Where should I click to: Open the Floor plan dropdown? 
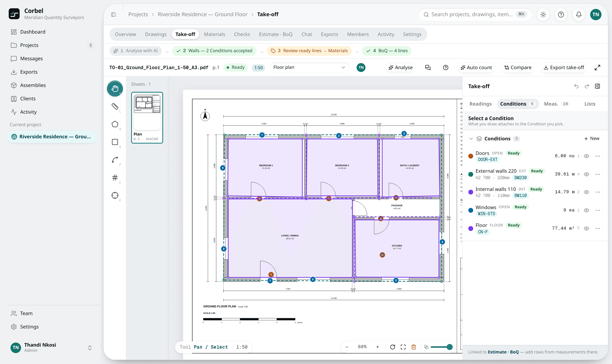[x=309, y=68]
